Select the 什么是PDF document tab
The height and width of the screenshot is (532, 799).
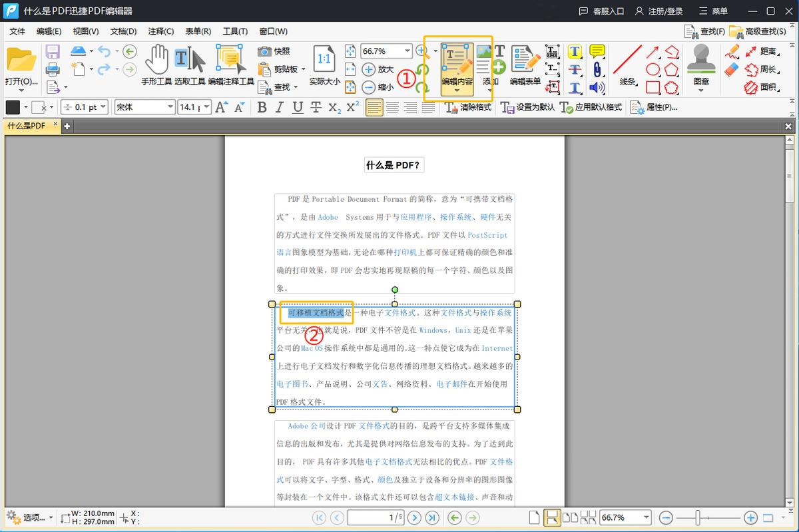coord(27,125)
